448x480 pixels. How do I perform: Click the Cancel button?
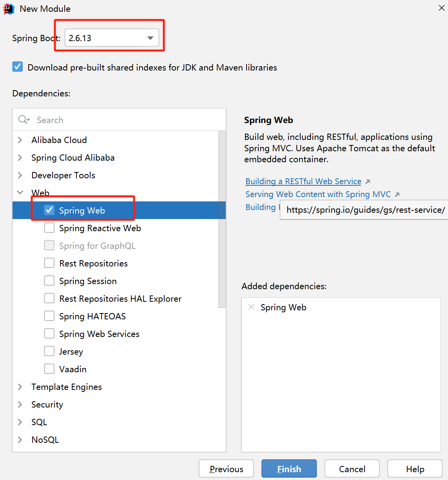coord(352,469)
